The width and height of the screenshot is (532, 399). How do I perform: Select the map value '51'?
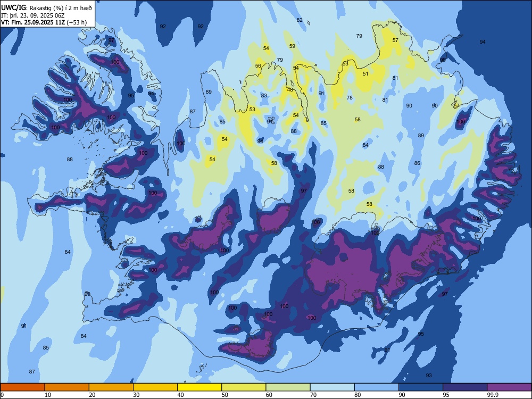pyautogui.click(x=365, y=73)
